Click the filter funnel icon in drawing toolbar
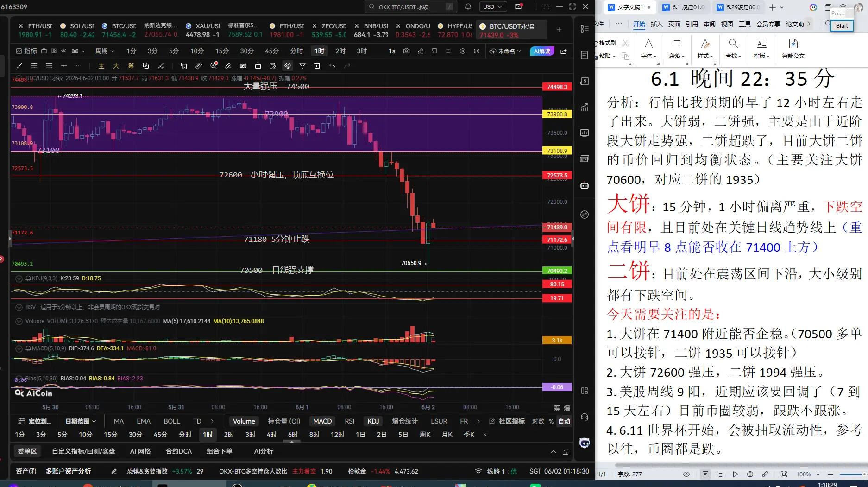Viewport: 868px width, 487px height. 302,66
